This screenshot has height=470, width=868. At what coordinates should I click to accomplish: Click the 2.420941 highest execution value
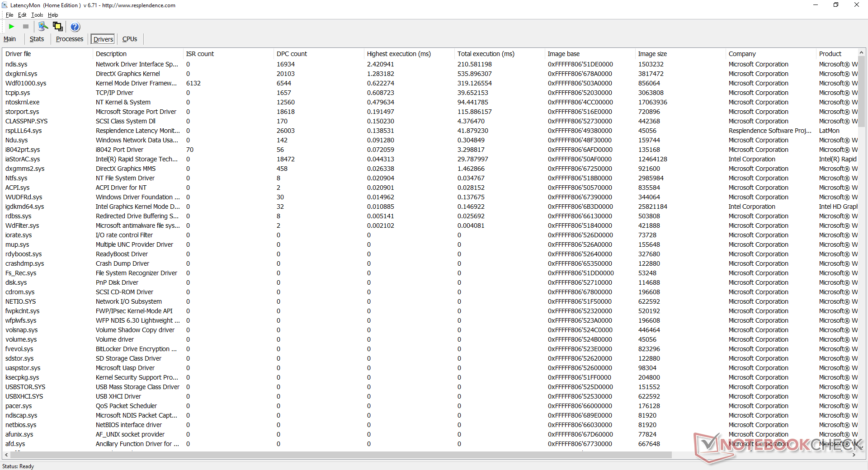pos(380,64)
